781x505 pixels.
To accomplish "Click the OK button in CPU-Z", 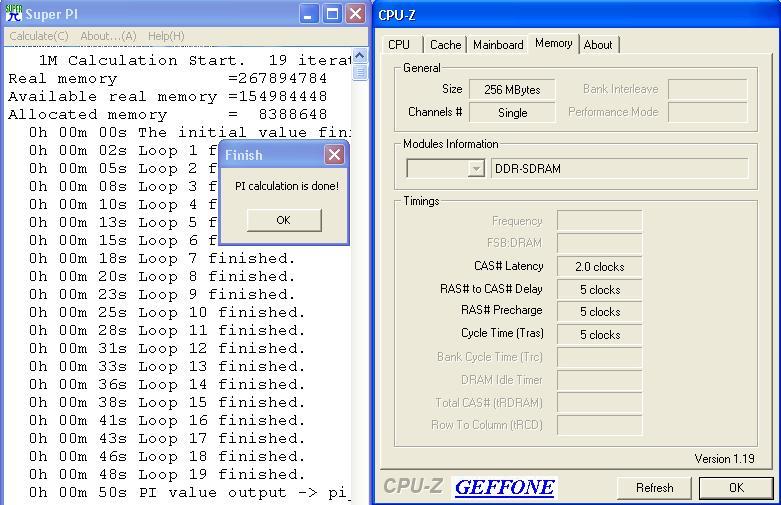I will (x=736, y=488).
